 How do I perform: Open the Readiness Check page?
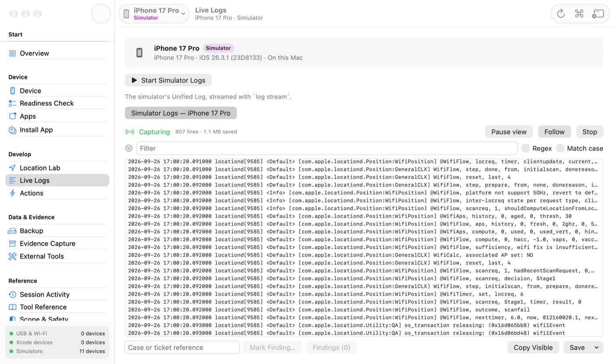pos(57,103)
